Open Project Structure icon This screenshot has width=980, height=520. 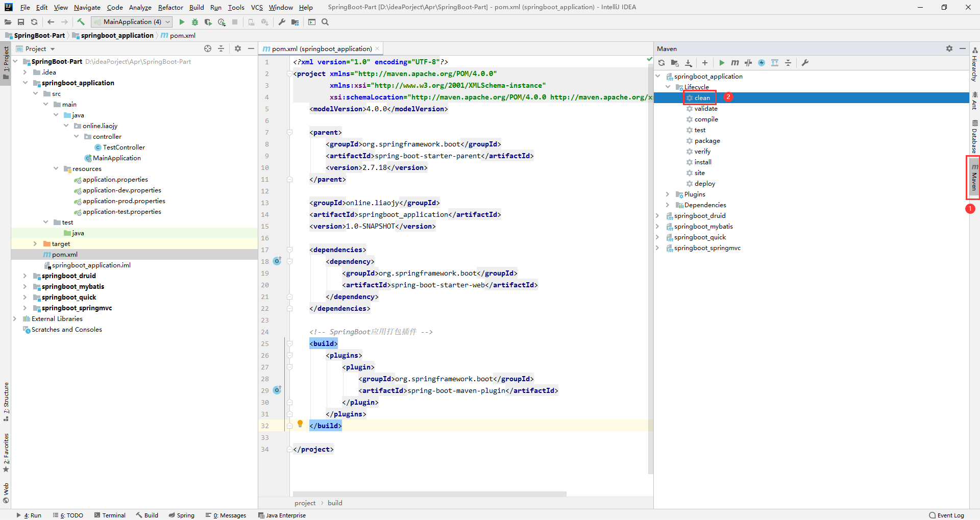click(295, 22)
